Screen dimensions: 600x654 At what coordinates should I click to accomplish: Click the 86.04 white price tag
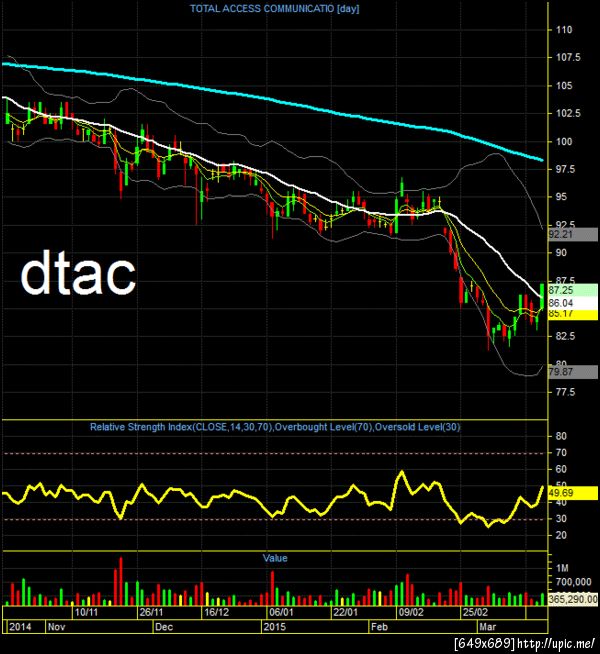(573, 302)
